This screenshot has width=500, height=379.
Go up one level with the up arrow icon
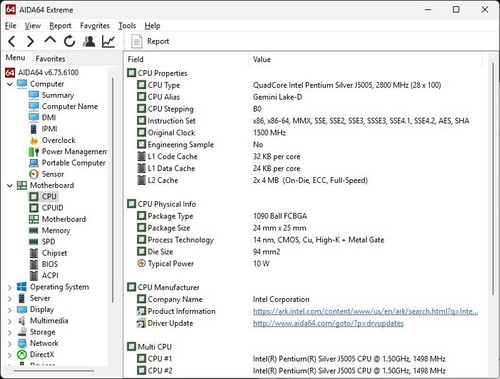[x=50, y=40]
